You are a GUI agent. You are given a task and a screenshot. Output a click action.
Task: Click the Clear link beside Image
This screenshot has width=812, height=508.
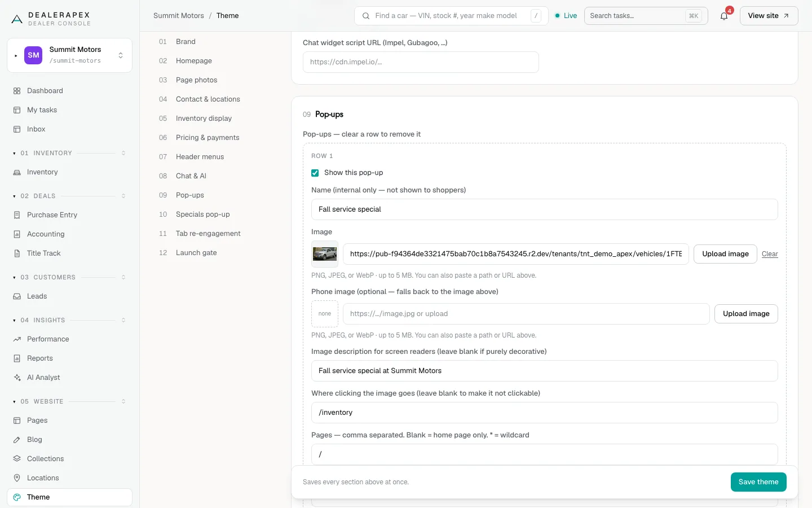pyautogui.click(x=770, y=254)
